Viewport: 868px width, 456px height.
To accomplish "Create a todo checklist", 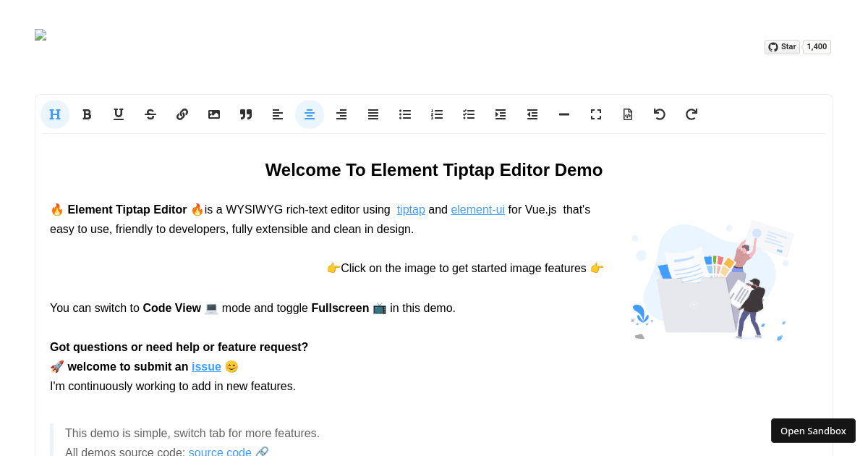I will 469,114.
